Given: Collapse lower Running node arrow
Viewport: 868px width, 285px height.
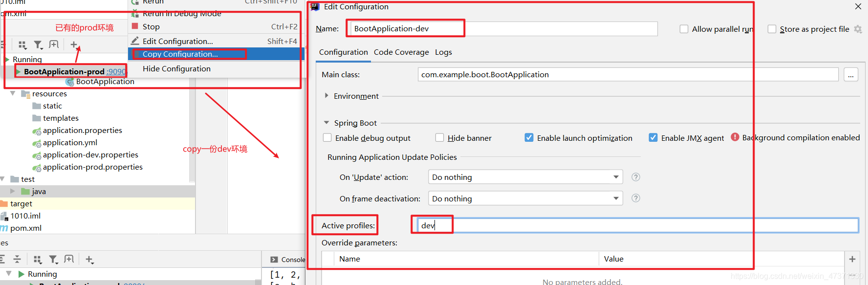Looking at the screenshot, I should click(x=9, y=274).
